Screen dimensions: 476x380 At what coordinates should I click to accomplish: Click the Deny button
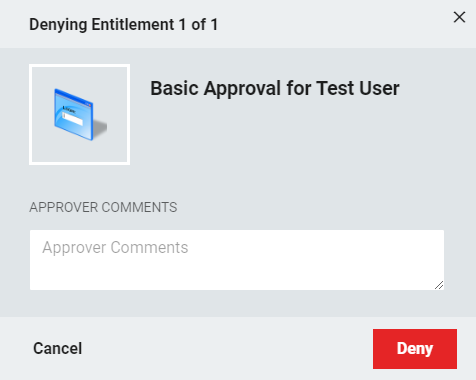tap(415, 349)
